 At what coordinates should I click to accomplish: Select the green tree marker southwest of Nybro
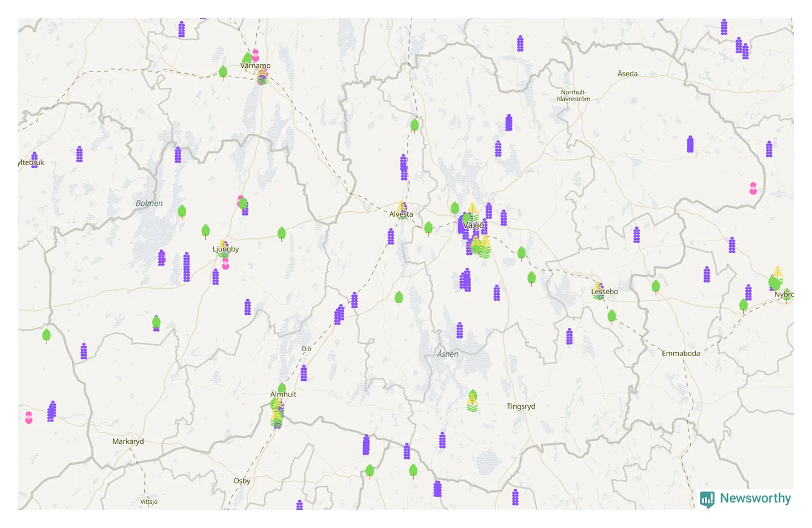coord(744,306)
